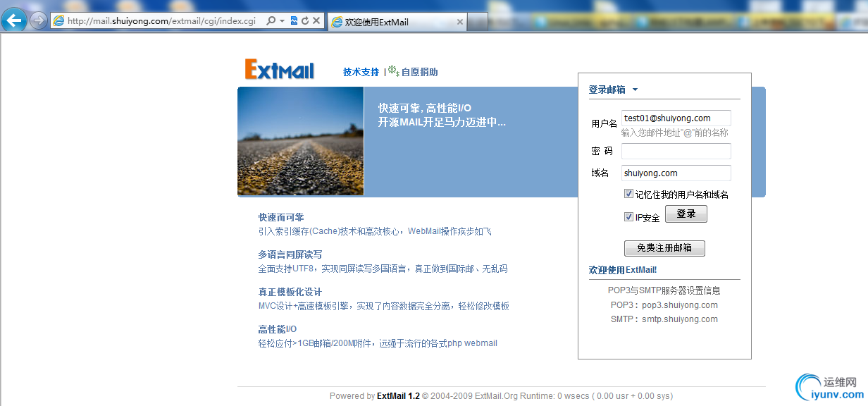This screenshot has width=868, height=406.
Task: Click the ExtMail 1.2 footer link
Action: coord(398,396)
